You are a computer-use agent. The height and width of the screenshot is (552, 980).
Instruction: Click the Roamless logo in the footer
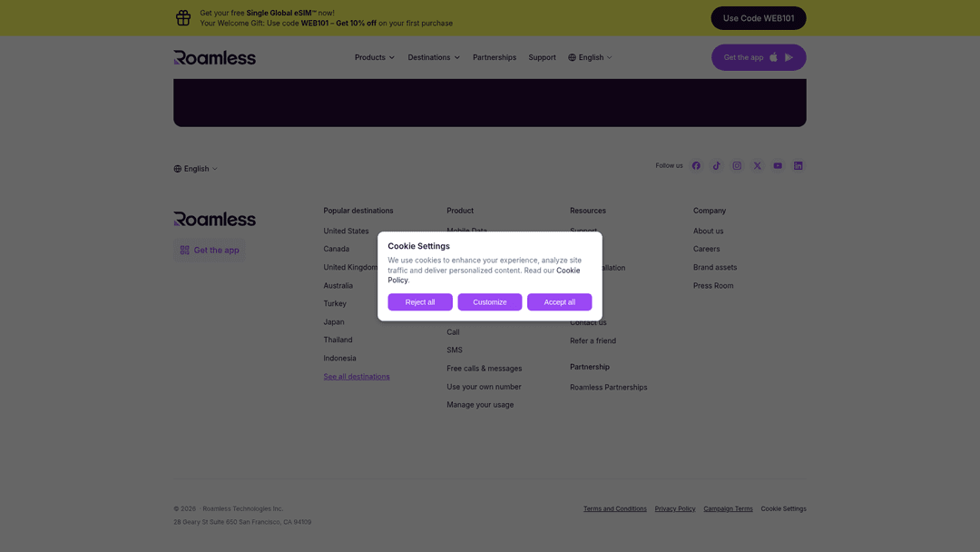[214, 218]
